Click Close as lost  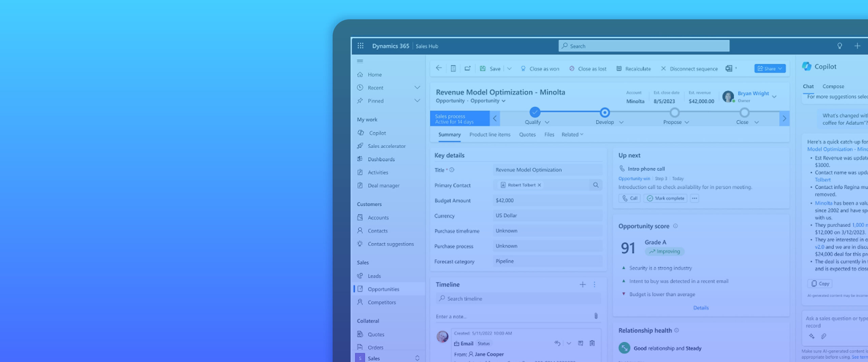[x=588, y=69]
